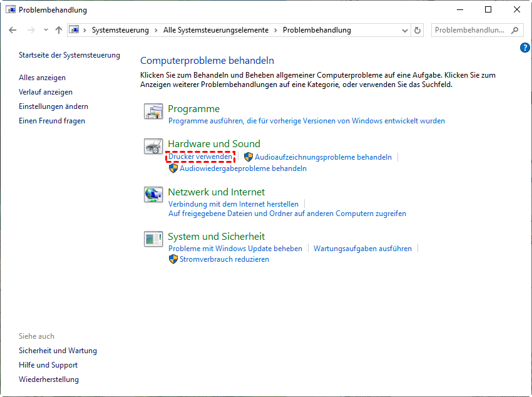
Task: Open Hilfe und Support
Action: [x=48, y=365]
